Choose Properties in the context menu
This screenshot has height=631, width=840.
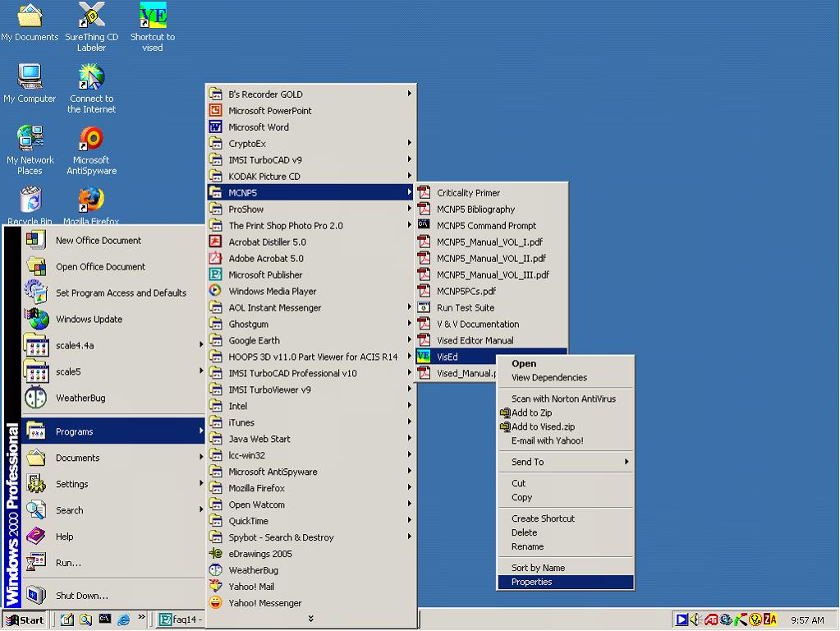[565, 582]
